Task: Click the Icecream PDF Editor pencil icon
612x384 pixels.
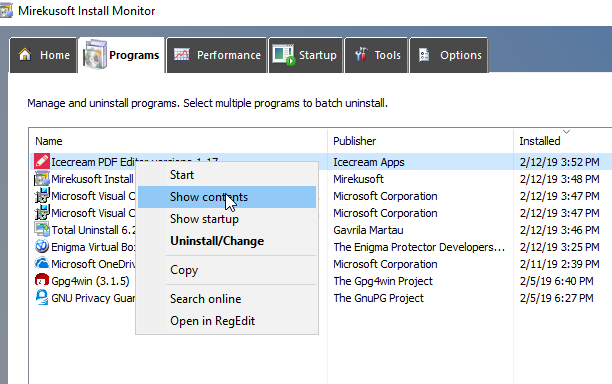Action: 42,161
